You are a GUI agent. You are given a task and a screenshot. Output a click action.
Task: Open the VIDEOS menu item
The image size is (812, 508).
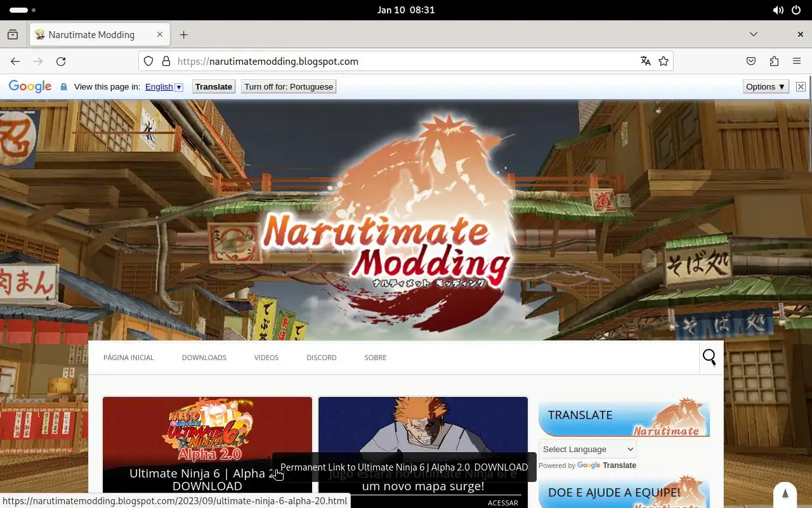click(266, 358)
